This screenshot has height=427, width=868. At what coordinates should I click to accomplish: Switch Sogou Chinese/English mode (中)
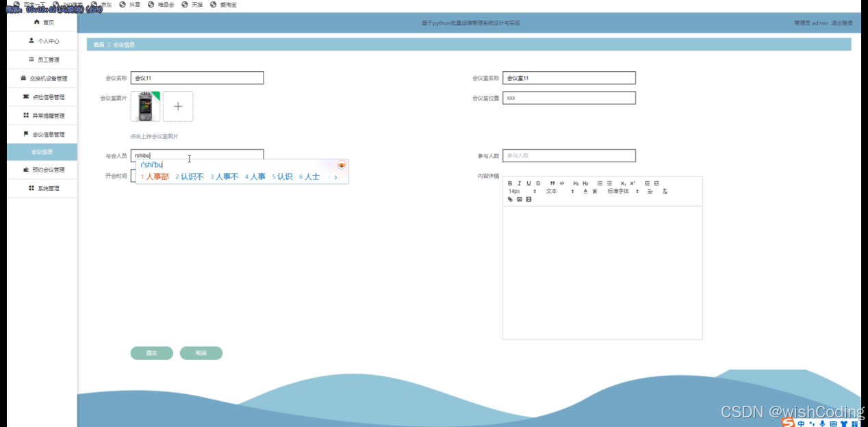point(801,424)
